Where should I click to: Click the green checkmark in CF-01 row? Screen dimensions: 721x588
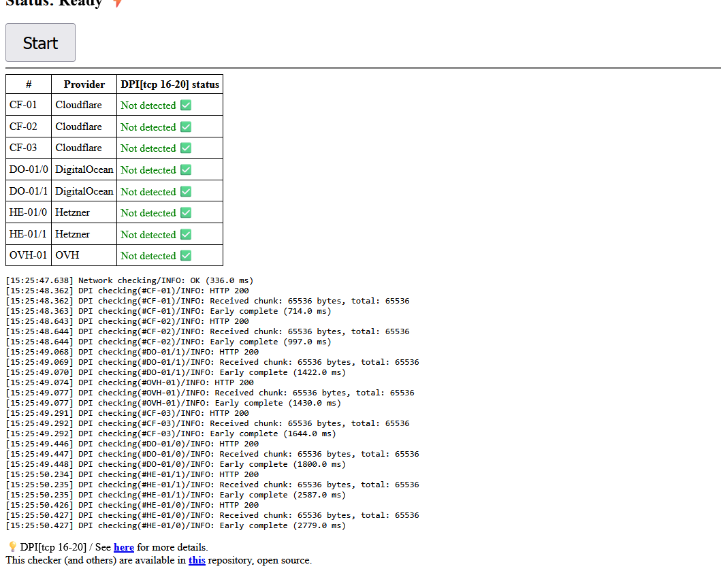tap(186, 105)
